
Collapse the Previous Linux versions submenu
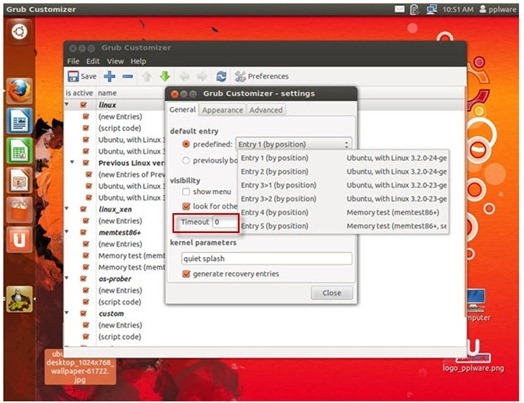click(72, 162)
